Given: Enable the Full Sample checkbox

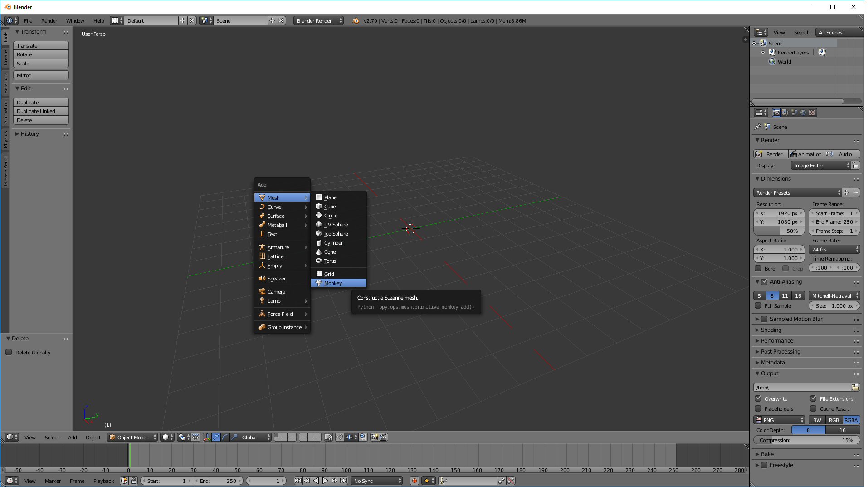Looking at the screenshot, I should (758, 305).
